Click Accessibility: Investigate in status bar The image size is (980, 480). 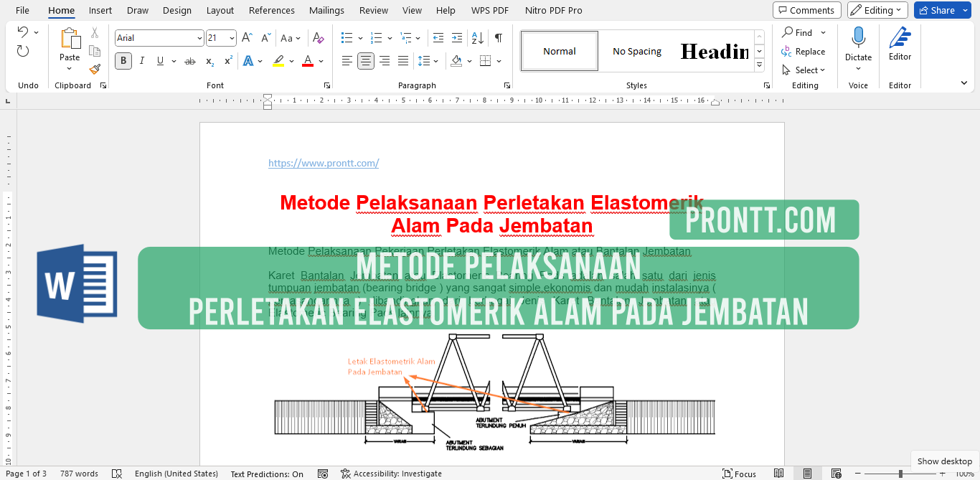click(x=392, y=474)
